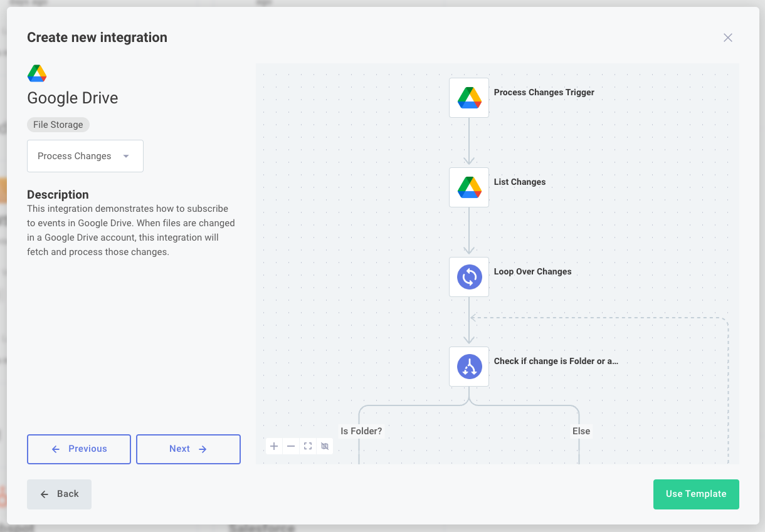
Task: Select the Is Folder branch label
Action: point(361,431)
